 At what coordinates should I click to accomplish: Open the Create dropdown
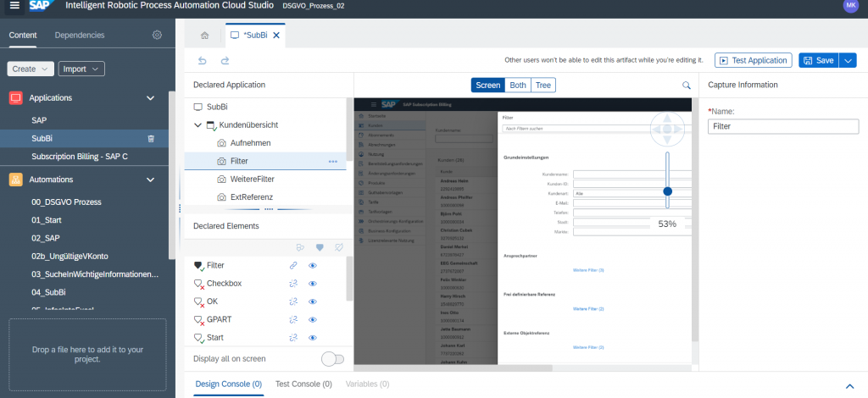[31, 69]
